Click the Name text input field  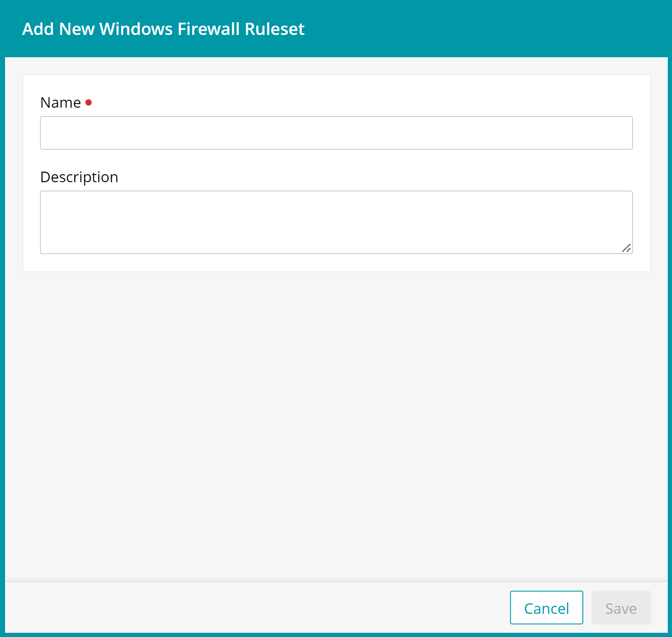[336, 133]
